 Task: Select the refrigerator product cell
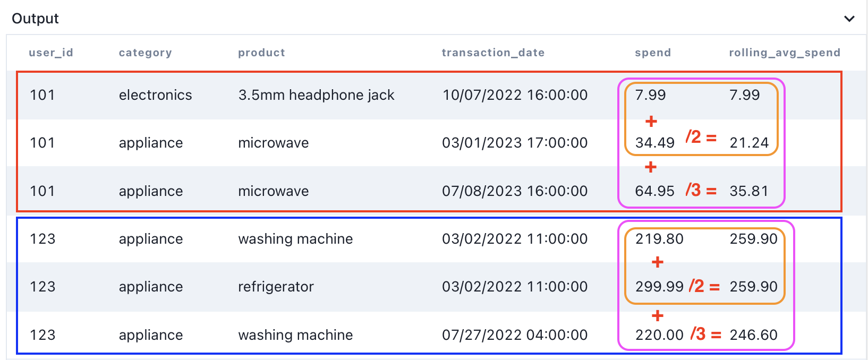[x=276, y=287]
